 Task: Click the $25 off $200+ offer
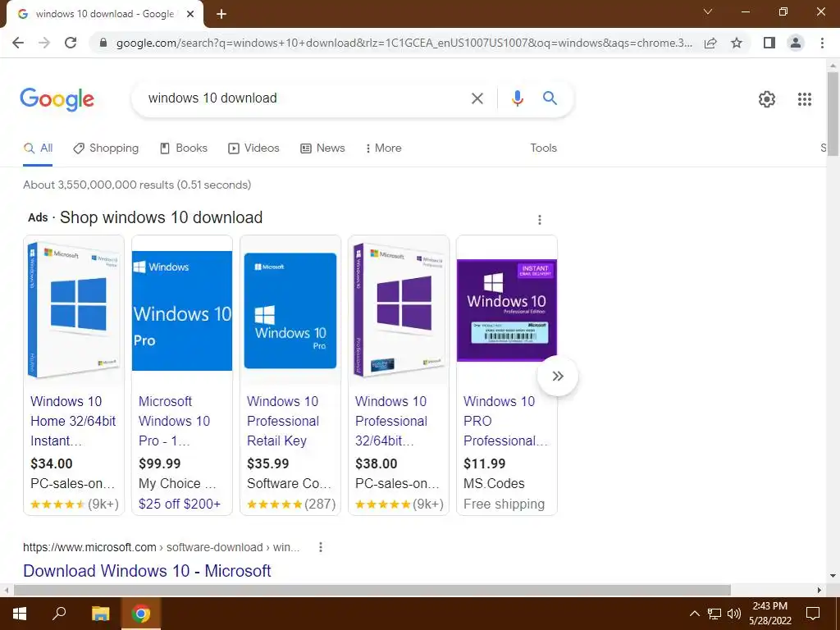pos(180,504)
